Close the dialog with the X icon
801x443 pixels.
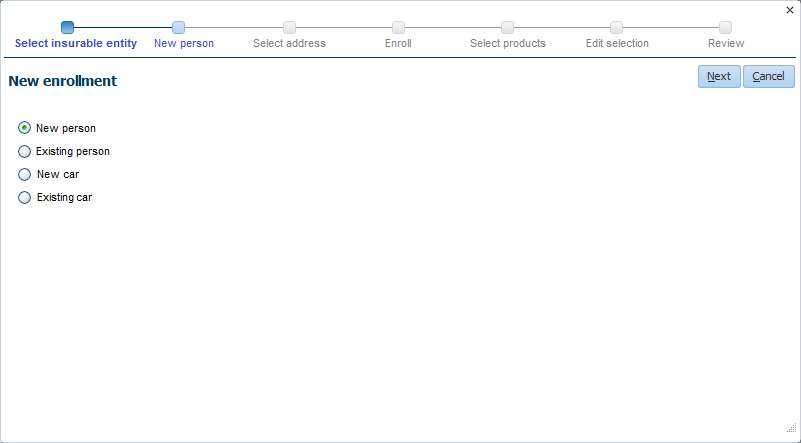click(789, 10)
